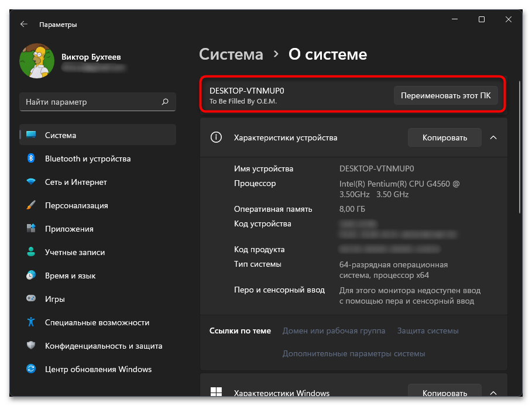This screenshot has width=532, height=406.
Task: Click the Учетные записи person icon
Action: pyautogui.click(x=31, y=252)
